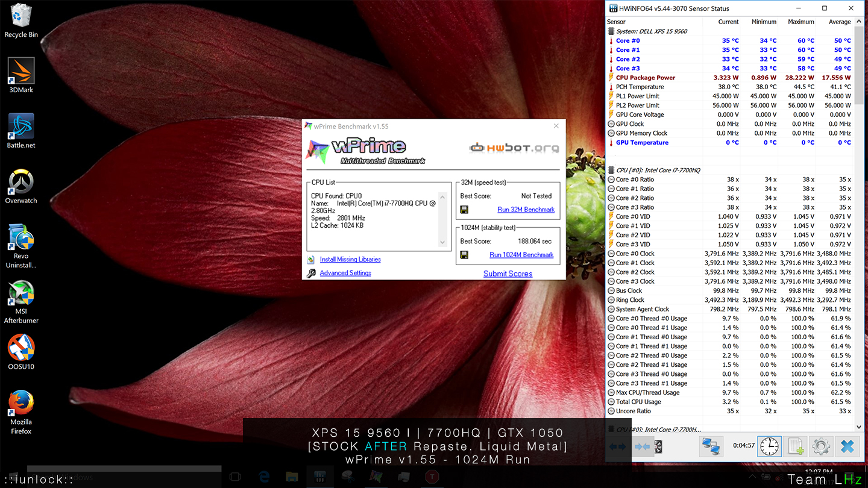This screenshot has width=868, height=488.
Task: Select the PCH Temperature row
Action: 729,87
